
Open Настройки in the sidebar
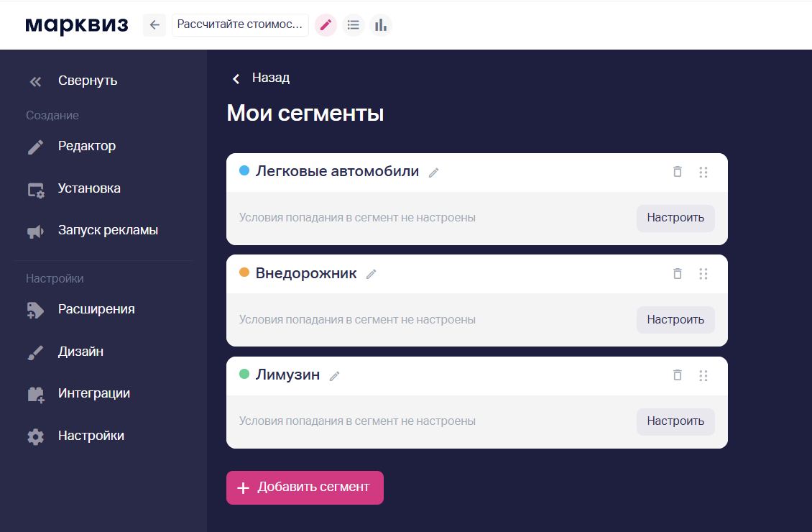[91, 436]
